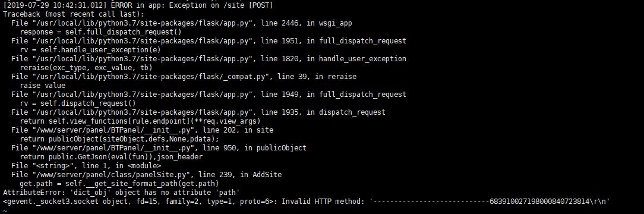This screenshot has height=214, width=644.
Task: Click the line 1935 dispatch_request entry
Action: click(198, 112)
